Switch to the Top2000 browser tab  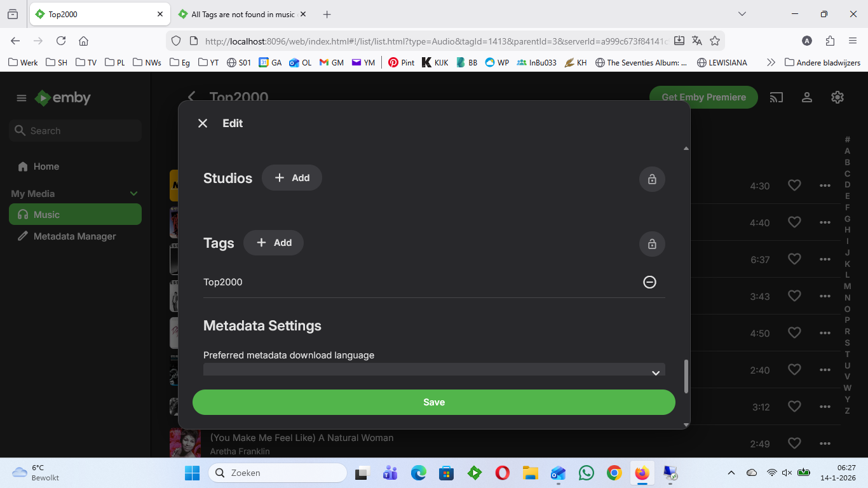pyautogui.click(x=100, y=14)
